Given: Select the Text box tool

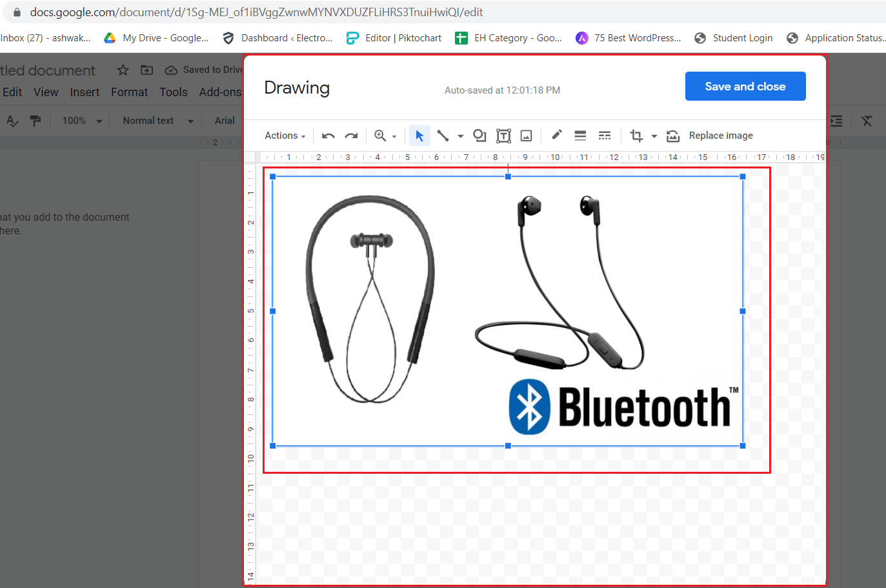Looking at the screenshot, I should click(503, 136).
